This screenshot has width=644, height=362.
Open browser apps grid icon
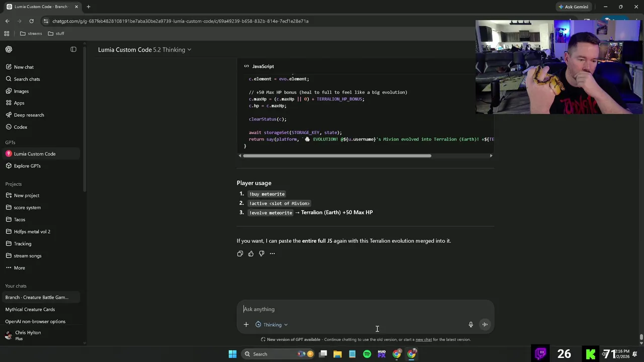click(x=7, y=34)
